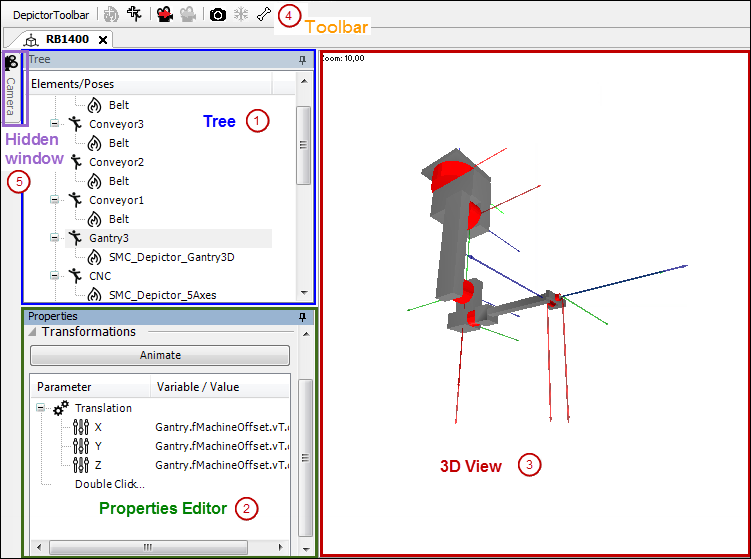
Task: Click the bone icon in DepictorToolbar
Action: [264, 15]
